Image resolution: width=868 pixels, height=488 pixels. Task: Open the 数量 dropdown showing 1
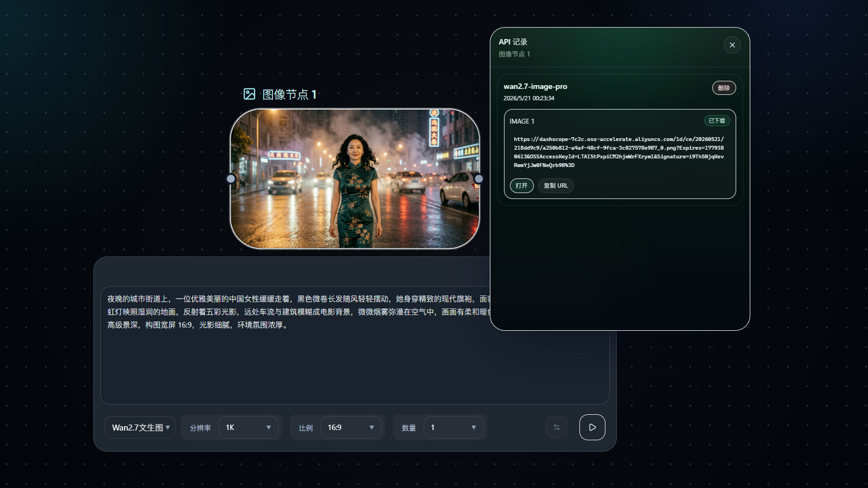click(x=453, y=427)
